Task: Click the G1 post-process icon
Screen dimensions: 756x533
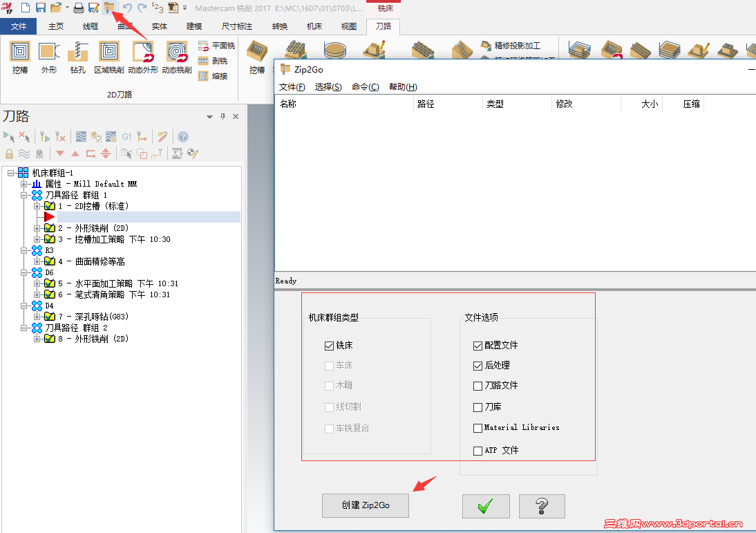Action: (x=126, y=137)
